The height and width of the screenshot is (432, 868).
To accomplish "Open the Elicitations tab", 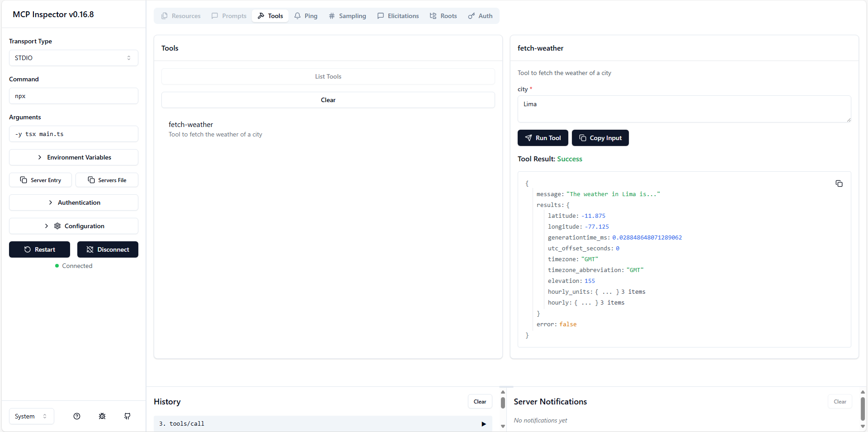I will coord(398,16).
